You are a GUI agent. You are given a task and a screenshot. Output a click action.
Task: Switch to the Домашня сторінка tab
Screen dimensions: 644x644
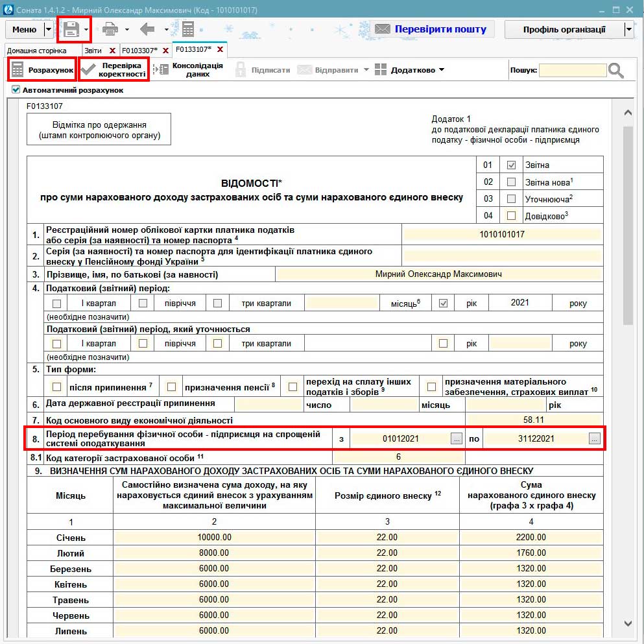click(37, 50)
